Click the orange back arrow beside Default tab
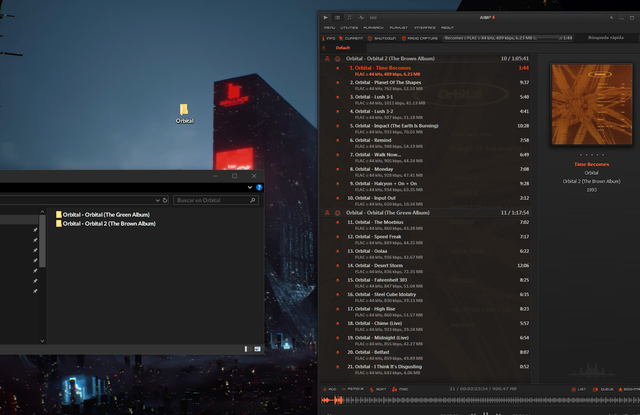 (x=324, y=48)
